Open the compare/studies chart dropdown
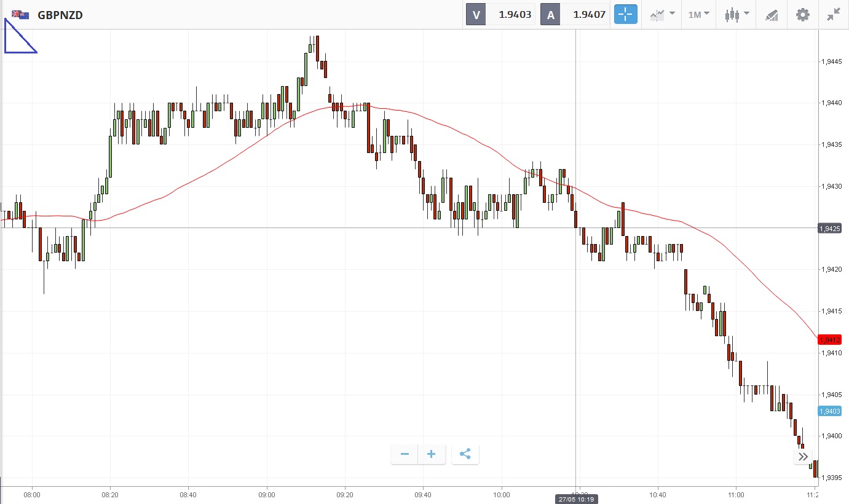 point(663,15)
